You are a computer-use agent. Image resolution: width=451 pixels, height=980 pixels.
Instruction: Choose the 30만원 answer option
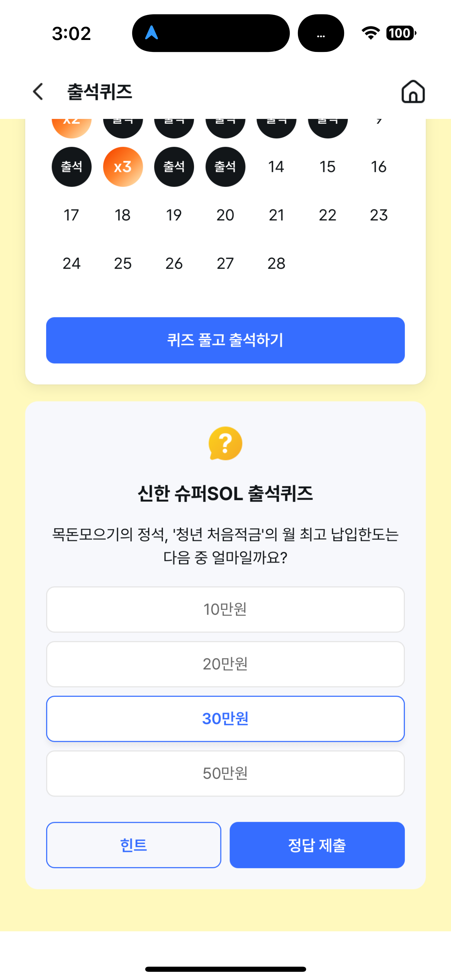tap(225, 719)
